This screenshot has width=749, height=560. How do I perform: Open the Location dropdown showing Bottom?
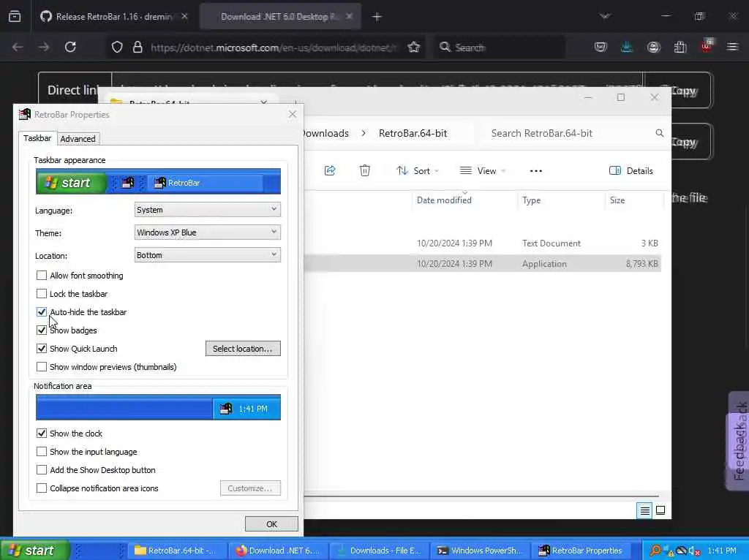click(x=207, y=255)
